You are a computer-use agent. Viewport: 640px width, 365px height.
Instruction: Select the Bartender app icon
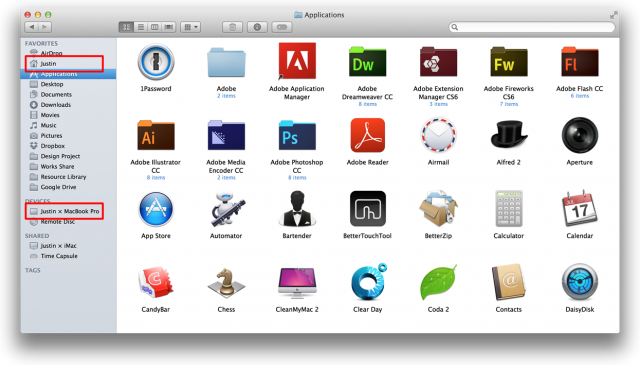[297, 209]
